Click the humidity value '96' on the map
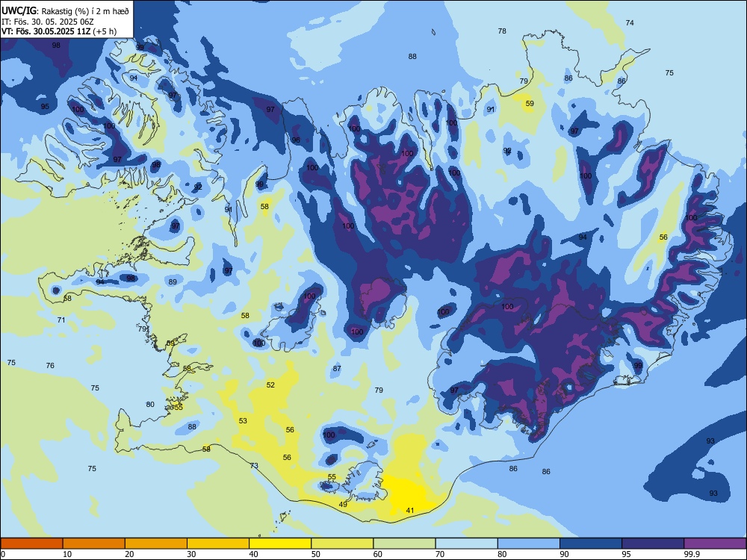Screen dimensions: 747x560 click(296, 140)
